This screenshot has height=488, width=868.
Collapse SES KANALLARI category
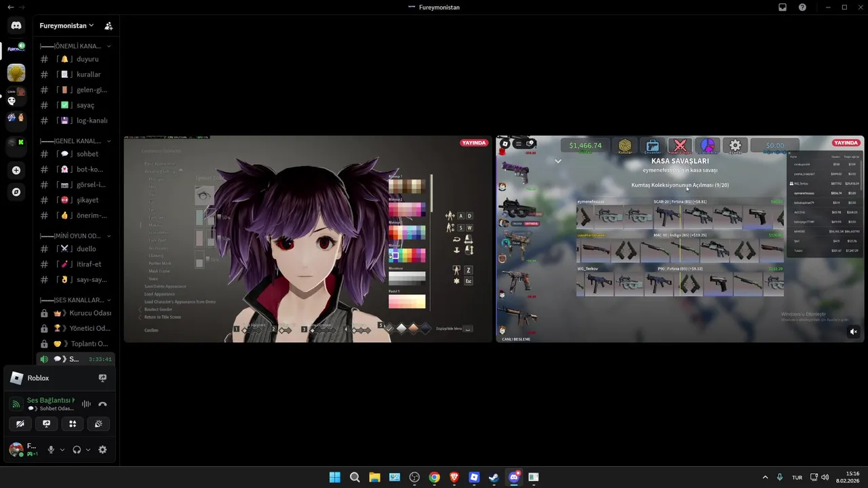click(75, 300)
